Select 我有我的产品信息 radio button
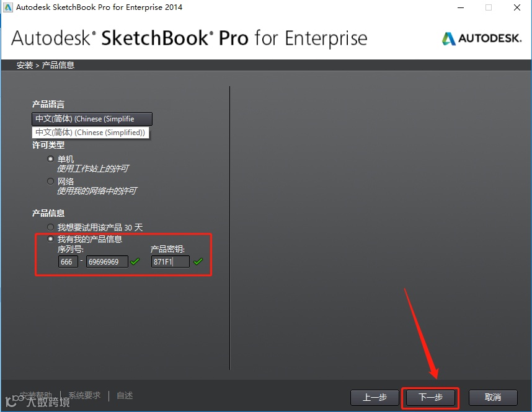The width and height of the screenshot is (532, 412). coord(51,239)
